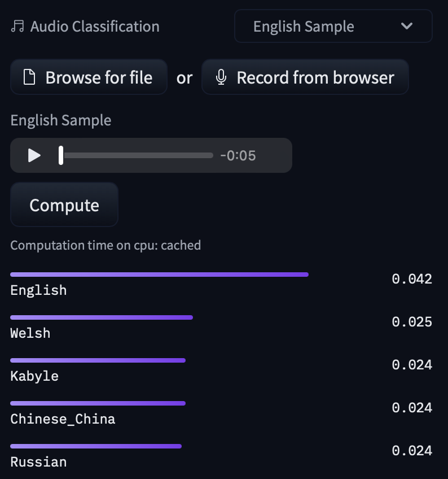This screenshot has width=448, height=479.
Task: Click the Kabyle result label
Action: [34, 376]
